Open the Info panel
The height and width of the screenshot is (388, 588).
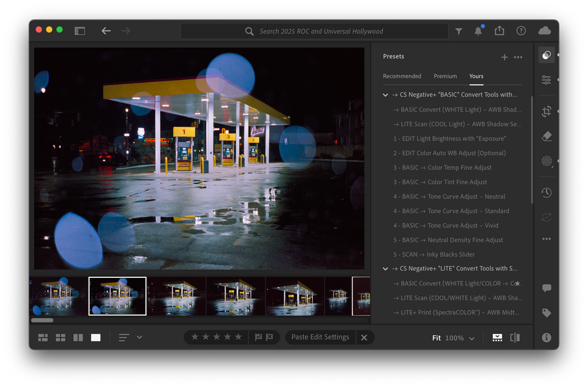click(546, 338)
